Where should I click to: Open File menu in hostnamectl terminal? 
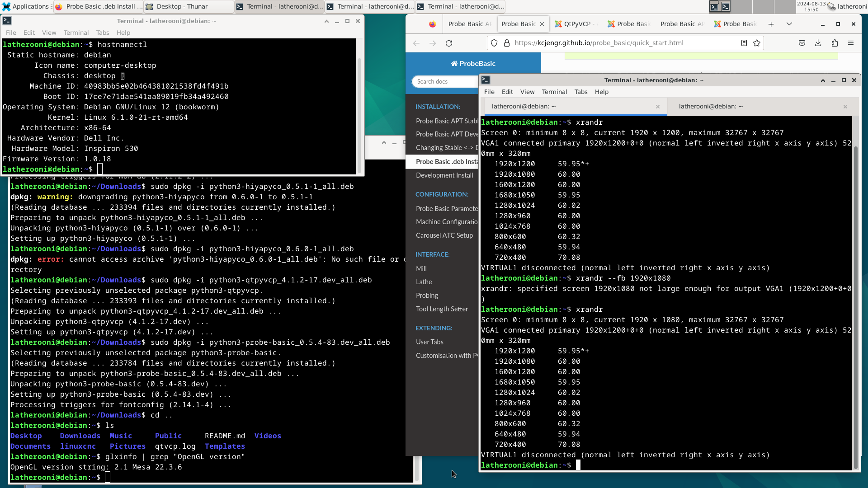(11, 33)
